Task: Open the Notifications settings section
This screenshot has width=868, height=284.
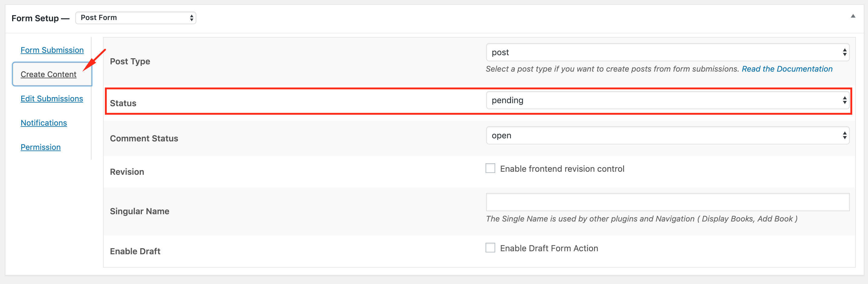Action: pyautogui.click(x=43, y=123)
